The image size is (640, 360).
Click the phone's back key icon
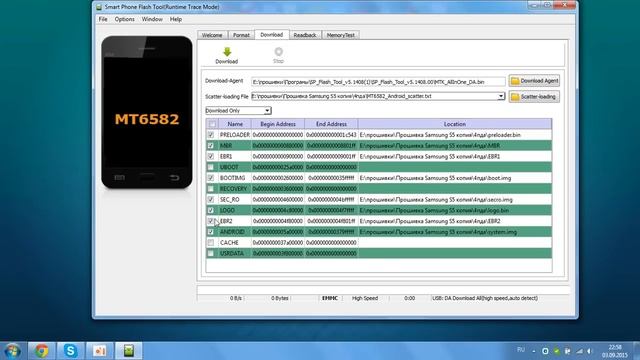175,178
